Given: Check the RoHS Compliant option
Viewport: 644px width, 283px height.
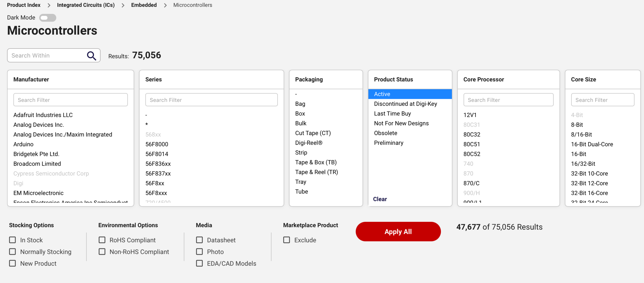Looking at the screenshot, I should tap(102, 240).
